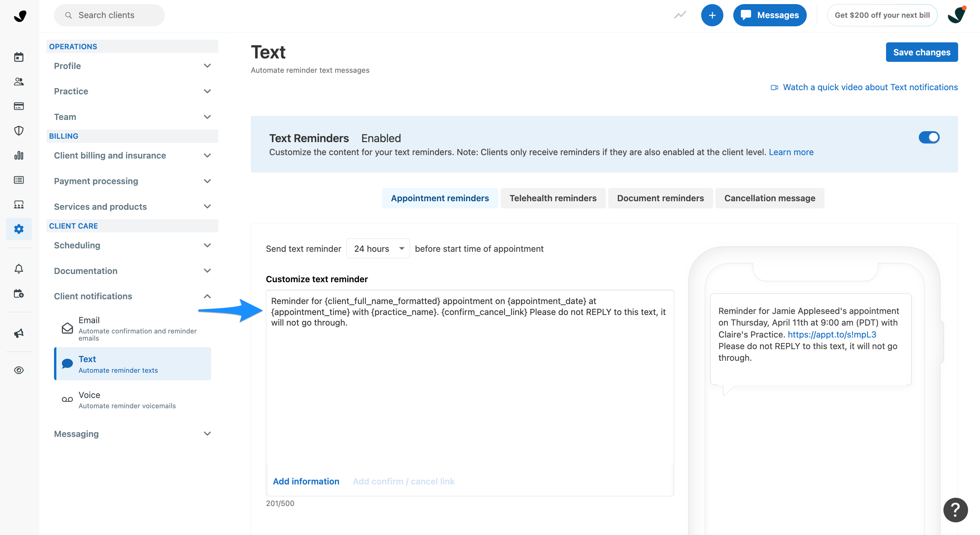980x535 pixels.
Task: Open the Messages button
Action: (x=770, y=15)
